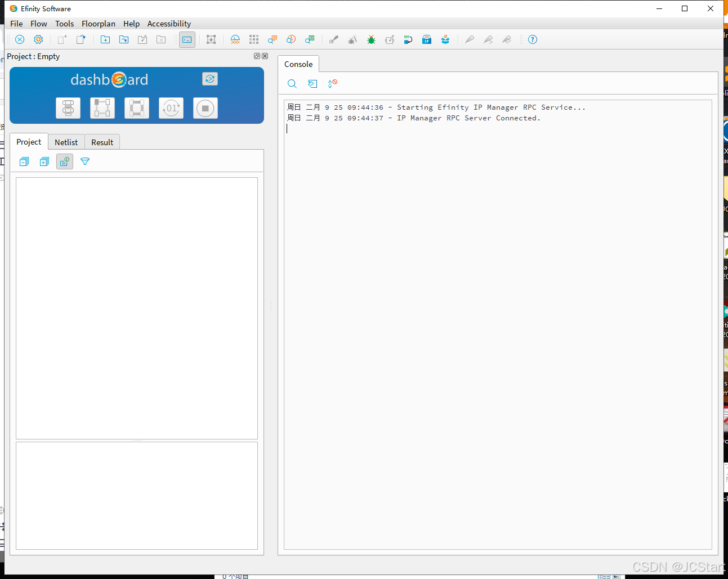The height and width of the screenshot is (579, 728).
Task: Open a project using the folder-arrow icon
Action: [x=124, y=39]
